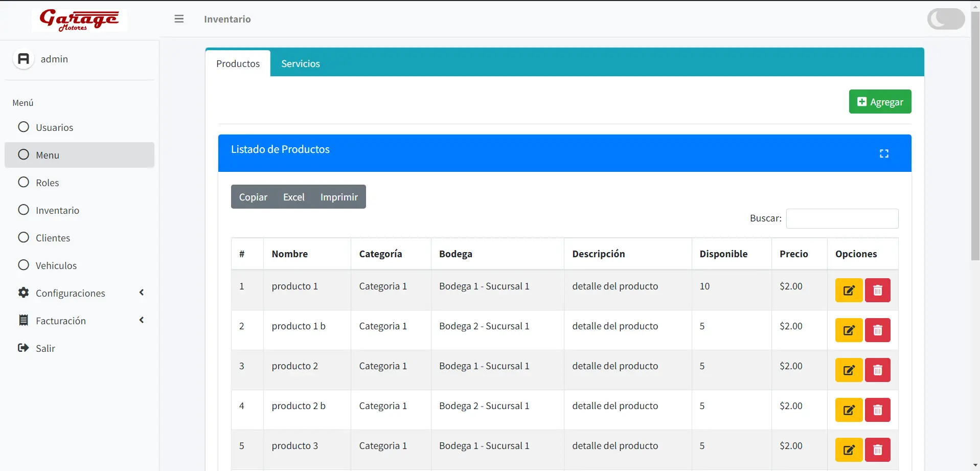Click the edit icon for producto 2
980x471 pixels.
(x=849, y=370)
